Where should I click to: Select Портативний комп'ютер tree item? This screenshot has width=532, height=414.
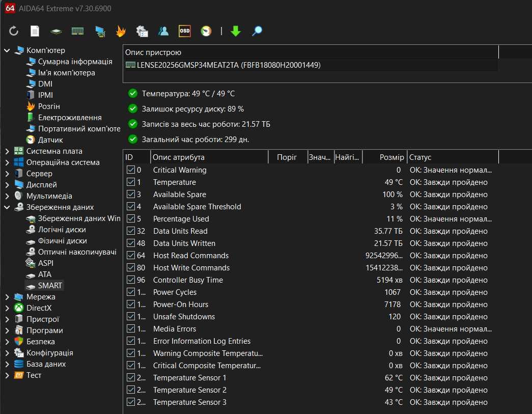(79, 129)
